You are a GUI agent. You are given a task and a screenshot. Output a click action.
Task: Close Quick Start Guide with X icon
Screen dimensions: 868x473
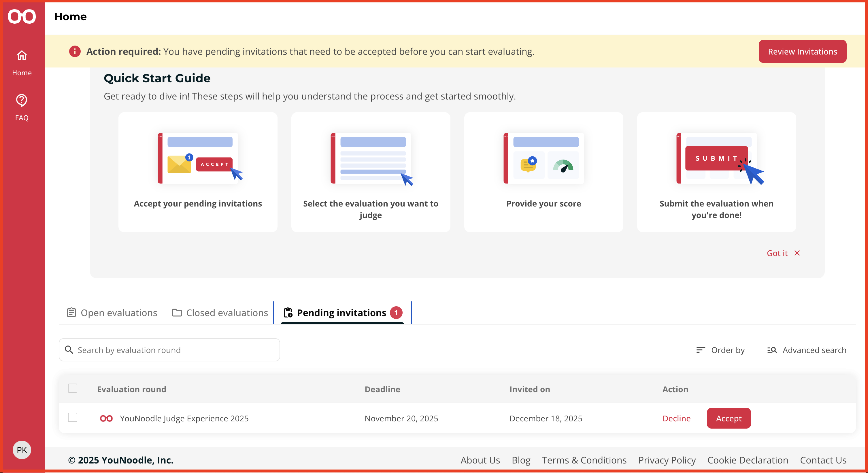[797, 253]
